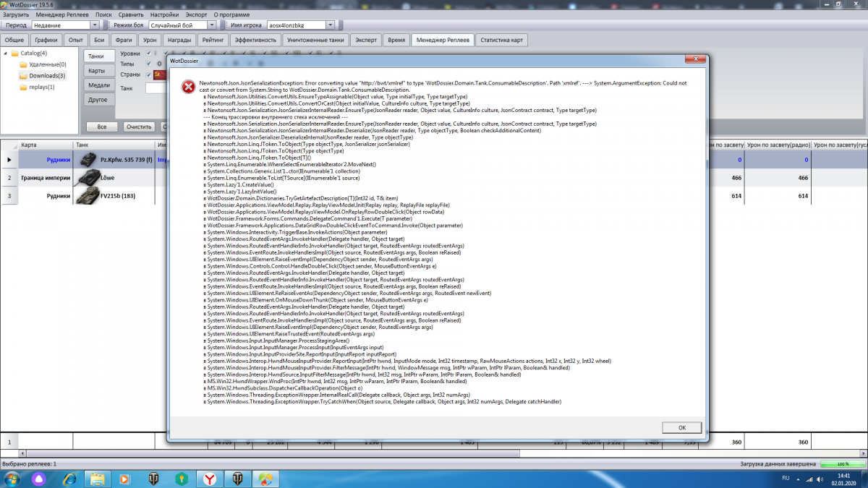Click the gear icon in the Типы row
Screen dimensions: 868x488
(x=159, y=64)
